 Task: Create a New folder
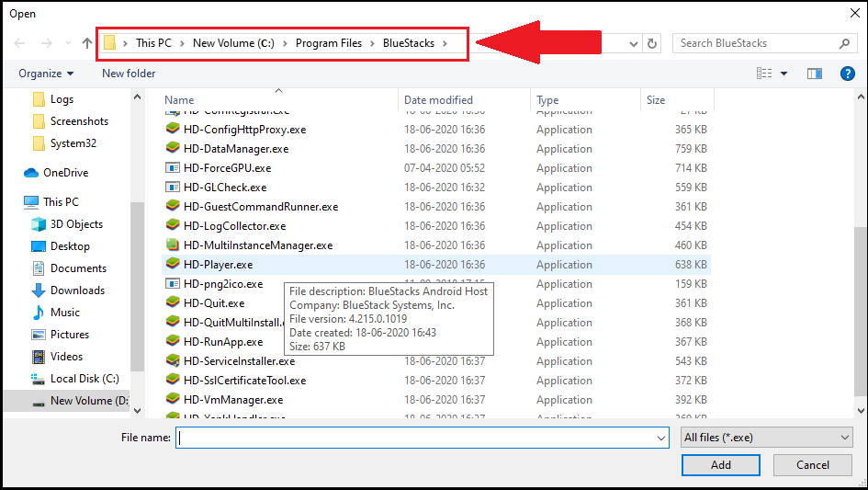pyautogui.click(x=129, y=74)
